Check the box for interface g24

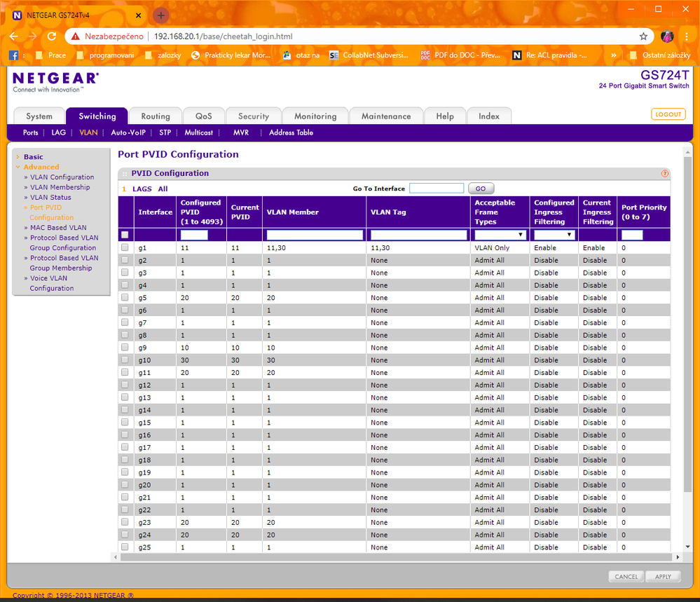pyautogui.click(x=125, y=535)
